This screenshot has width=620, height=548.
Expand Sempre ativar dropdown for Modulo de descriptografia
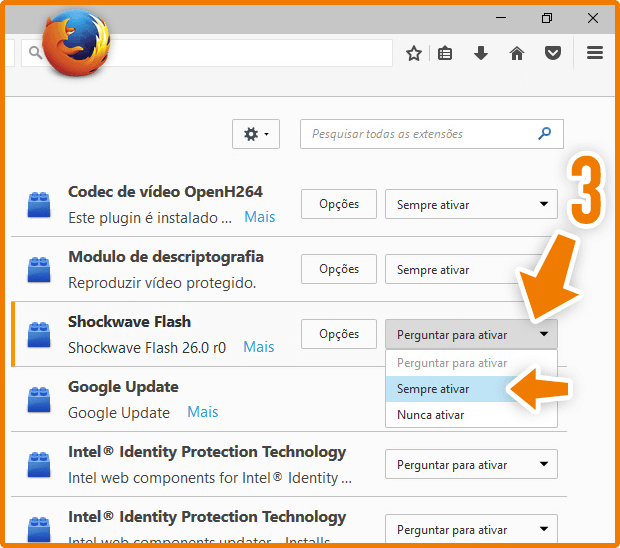[471, 269]
